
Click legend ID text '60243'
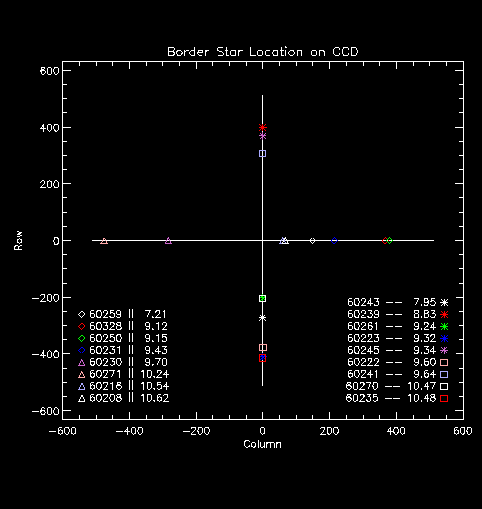363,302
